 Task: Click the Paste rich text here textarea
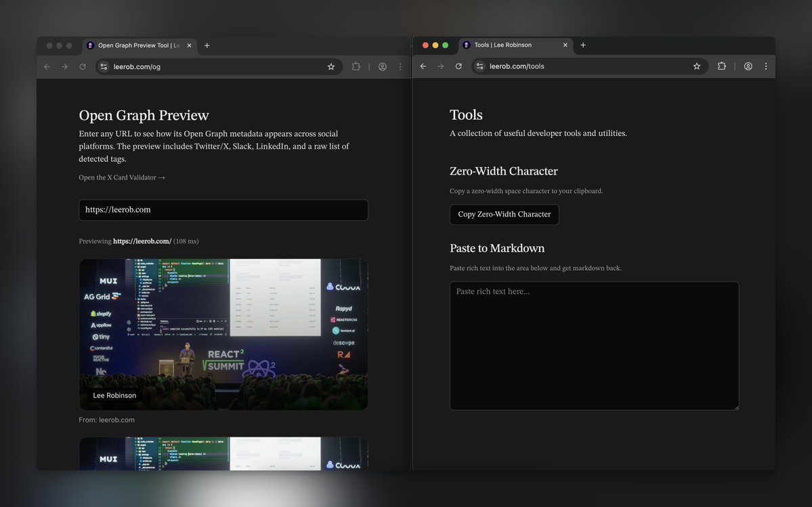coord(594,346)
